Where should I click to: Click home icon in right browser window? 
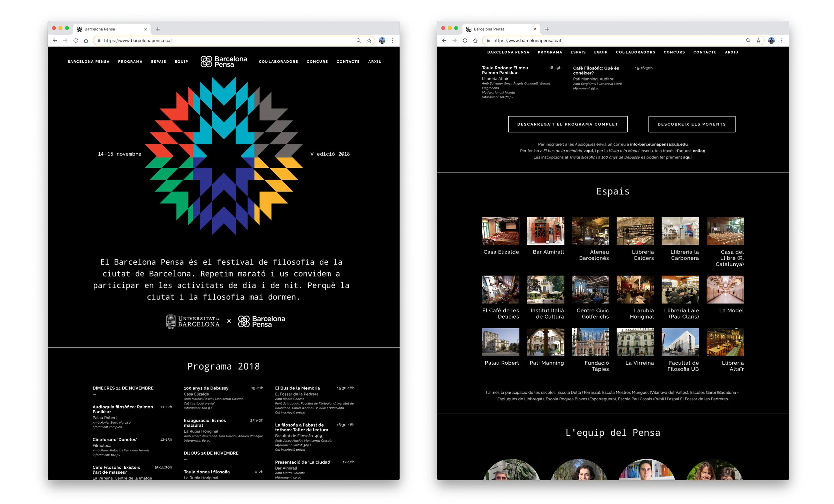(475, 41)
